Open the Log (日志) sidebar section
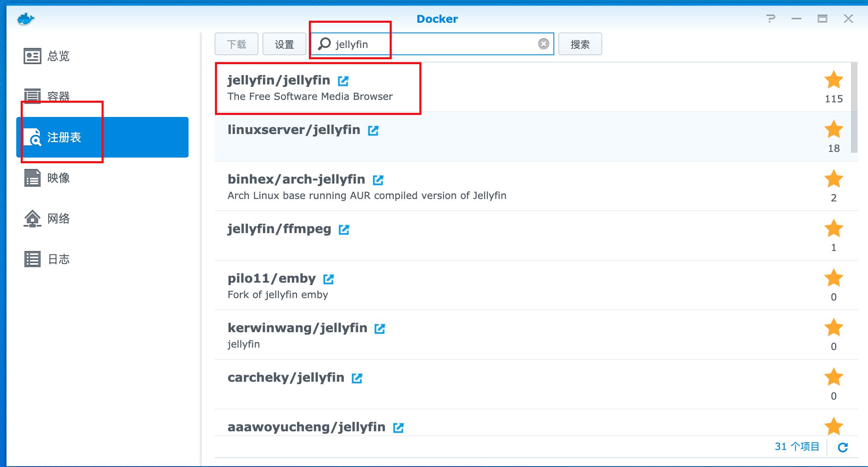This screenshot has width=868, height=467. [x=102, y=259]
